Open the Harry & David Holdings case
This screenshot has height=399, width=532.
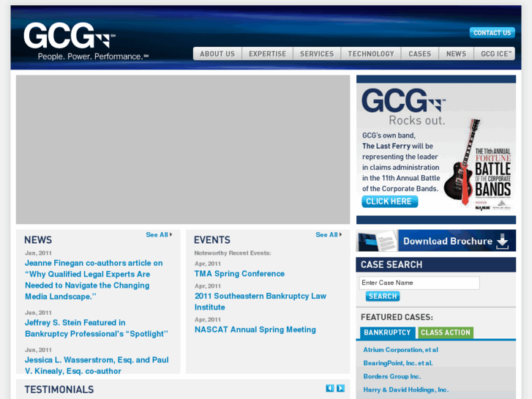[406, 389]
